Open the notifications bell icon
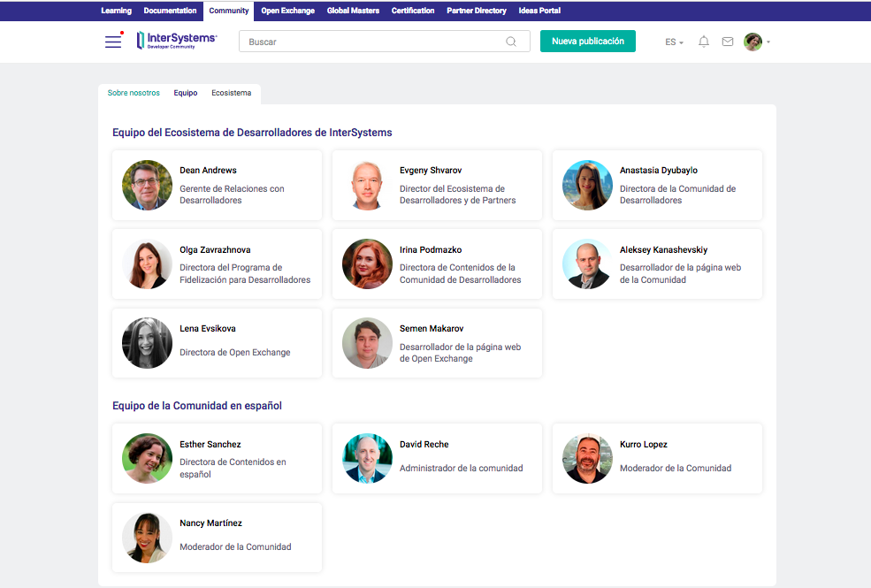871x588 pixels. point(704,42)
